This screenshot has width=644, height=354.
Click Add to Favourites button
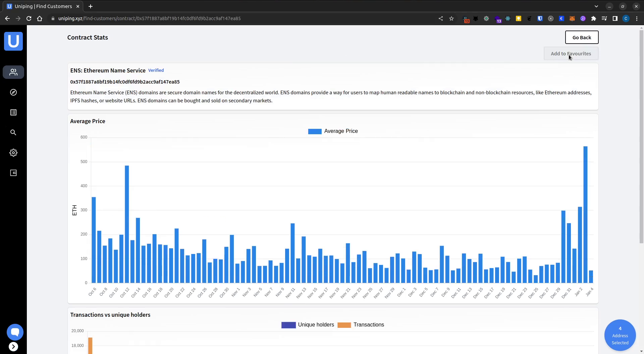[571, 53]
